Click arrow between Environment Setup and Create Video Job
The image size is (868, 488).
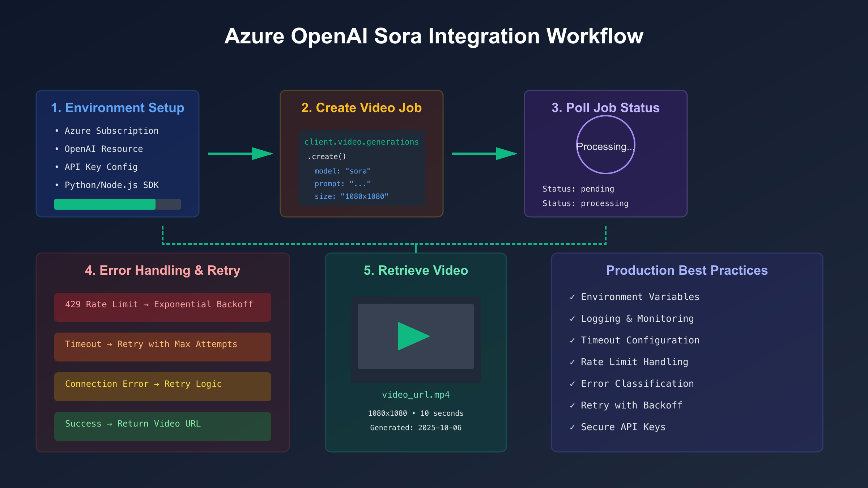(x=240, y=154)
